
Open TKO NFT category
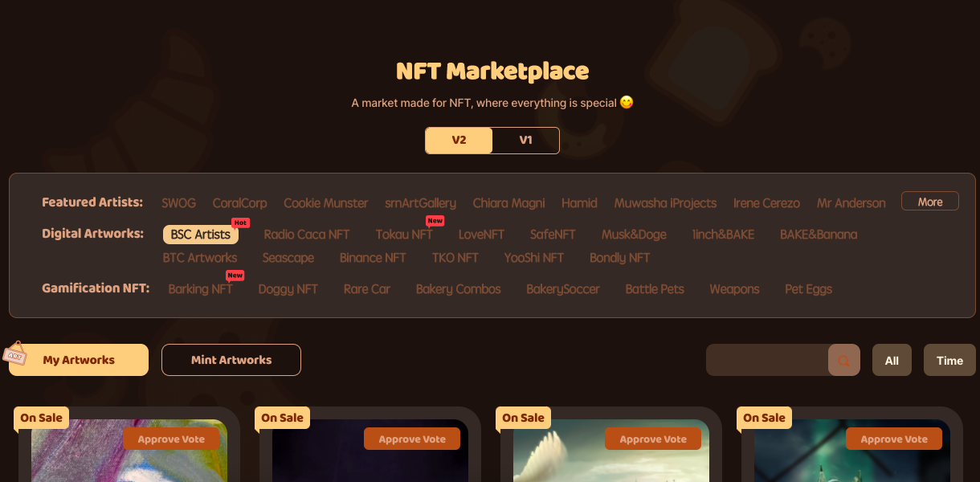(x=455, y=258)
